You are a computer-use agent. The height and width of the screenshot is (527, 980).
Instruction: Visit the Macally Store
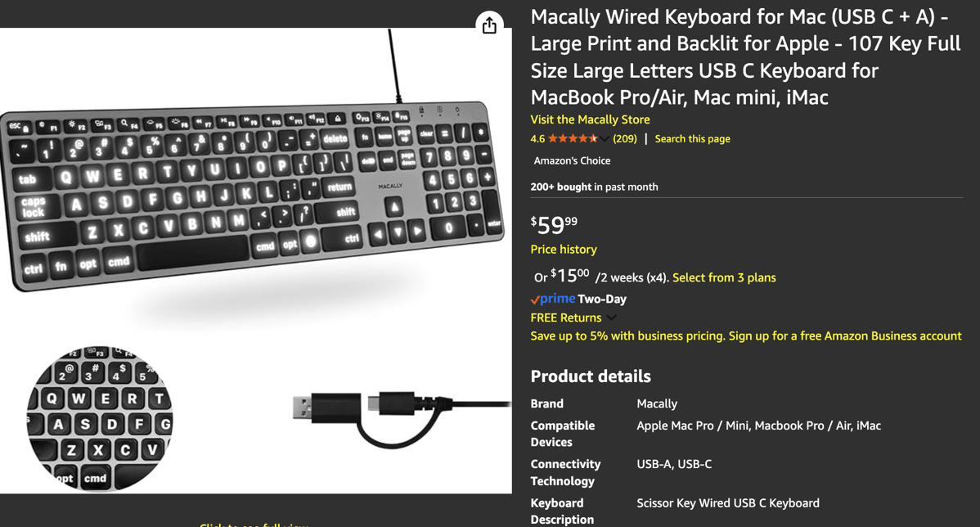pos(590,119)
